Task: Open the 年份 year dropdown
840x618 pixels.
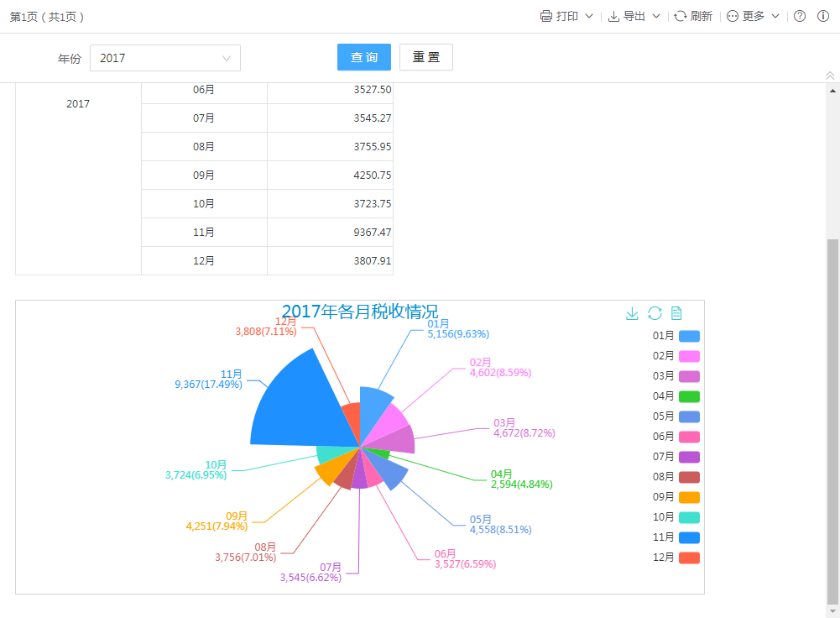Action: click(165, 58)
